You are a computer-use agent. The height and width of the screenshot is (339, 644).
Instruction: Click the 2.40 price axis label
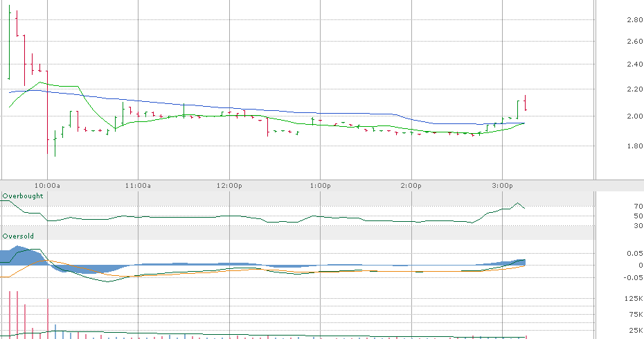point(634,64)
